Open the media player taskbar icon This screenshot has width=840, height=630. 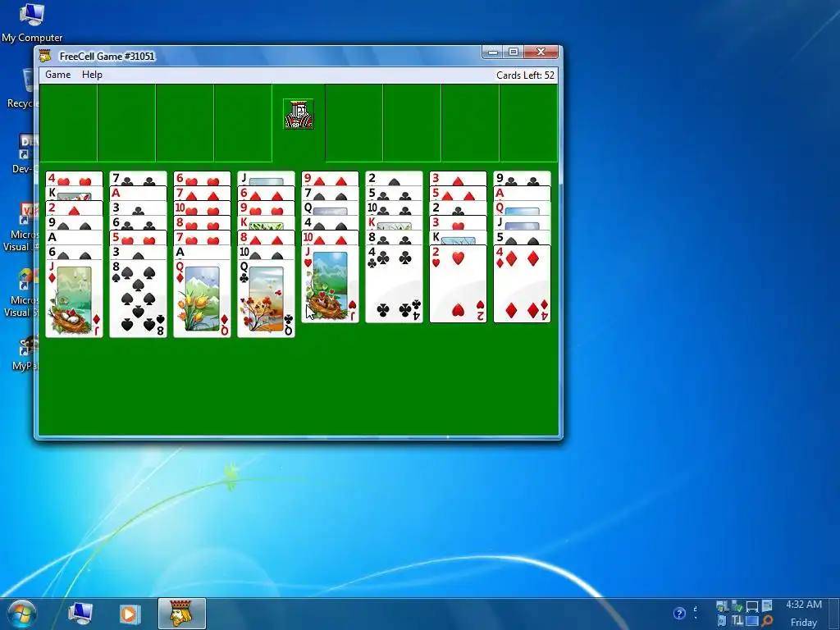coord(129,614)
